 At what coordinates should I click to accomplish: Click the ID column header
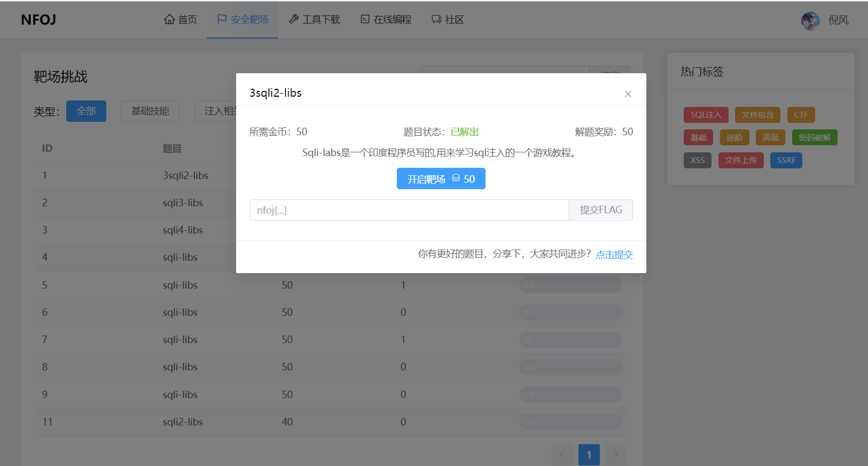tap(47, 148)
